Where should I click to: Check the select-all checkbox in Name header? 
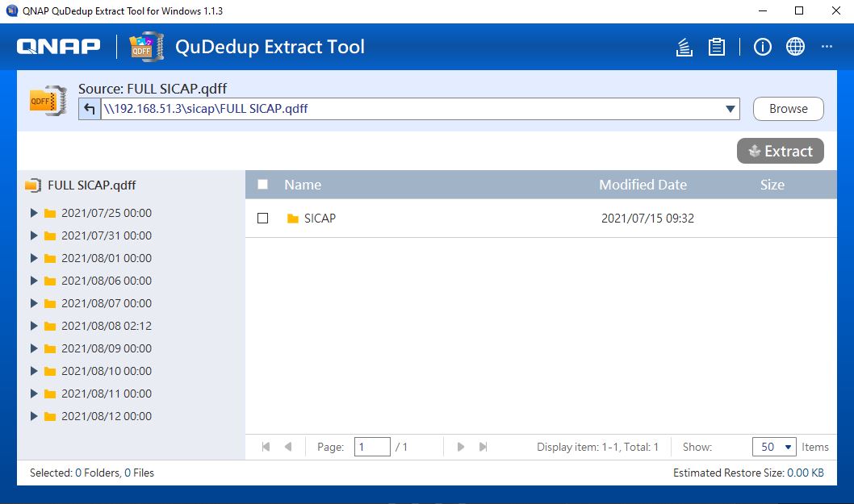(x=262, y=185)
